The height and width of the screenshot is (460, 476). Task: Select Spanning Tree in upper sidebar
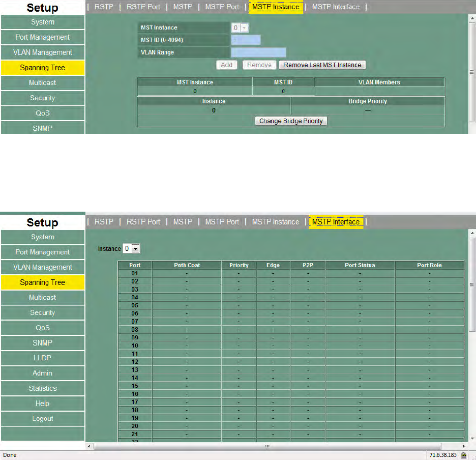coord(43,68)
